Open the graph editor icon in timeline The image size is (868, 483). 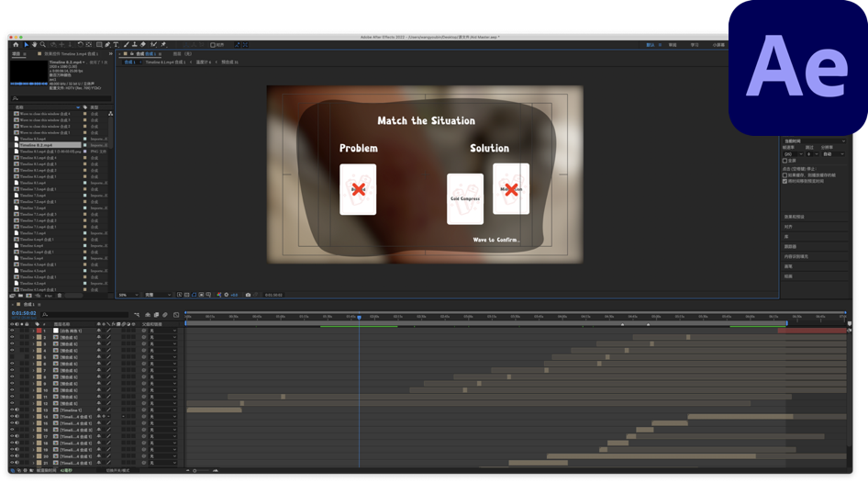point(176,315)
